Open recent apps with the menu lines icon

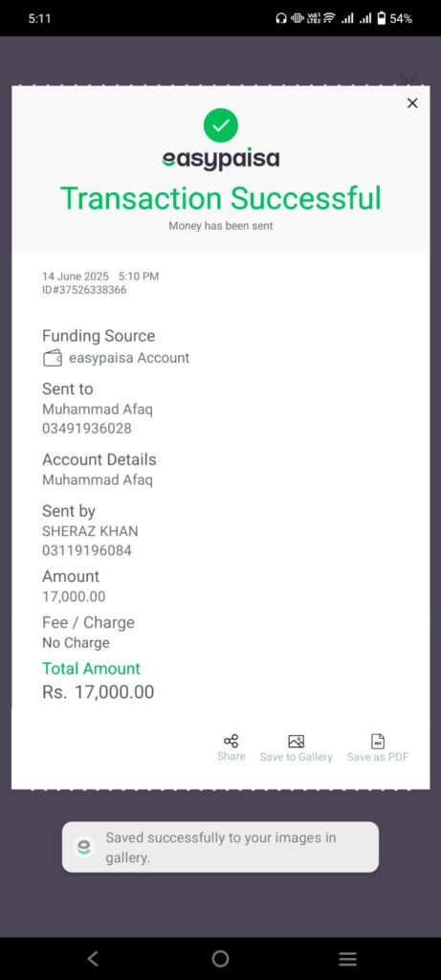coord(347,959)
